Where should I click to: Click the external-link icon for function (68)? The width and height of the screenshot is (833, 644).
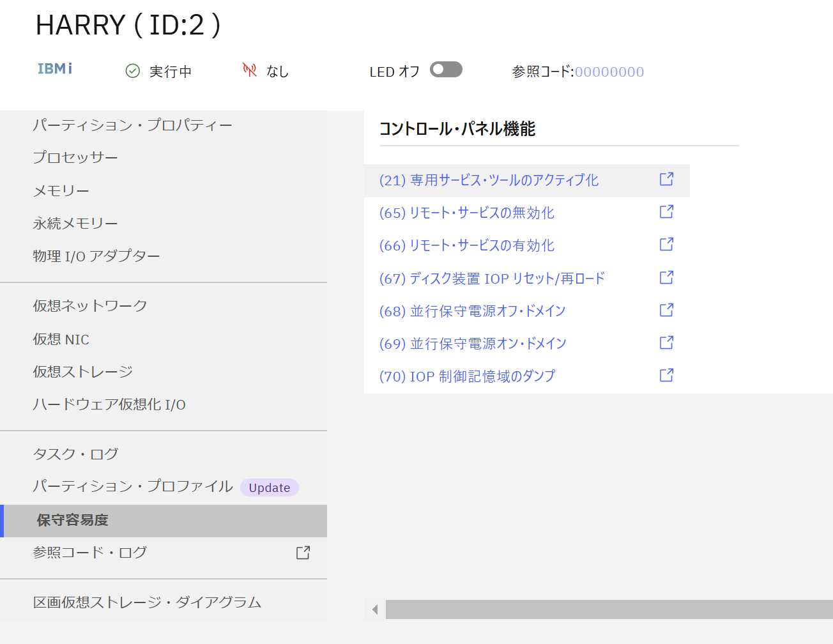(666, 310)
